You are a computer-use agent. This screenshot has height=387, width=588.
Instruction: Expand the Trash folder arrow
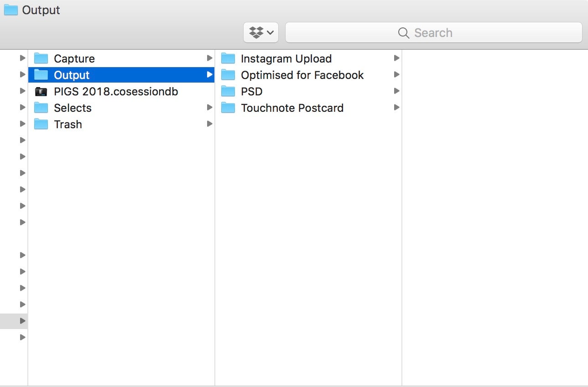click(x=209, y=124)
